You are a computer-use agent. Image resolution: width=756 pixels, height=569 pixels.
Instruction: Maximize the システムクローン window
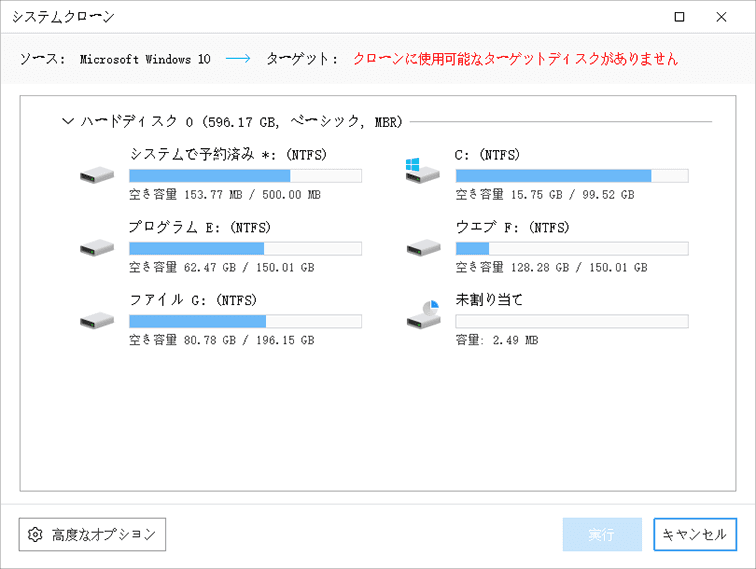pos(680,17)
